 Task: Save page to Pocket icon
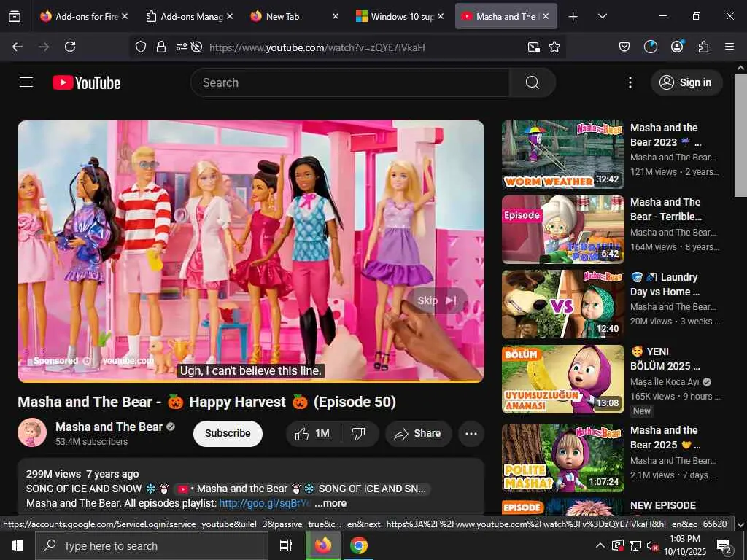click(624, 47)
